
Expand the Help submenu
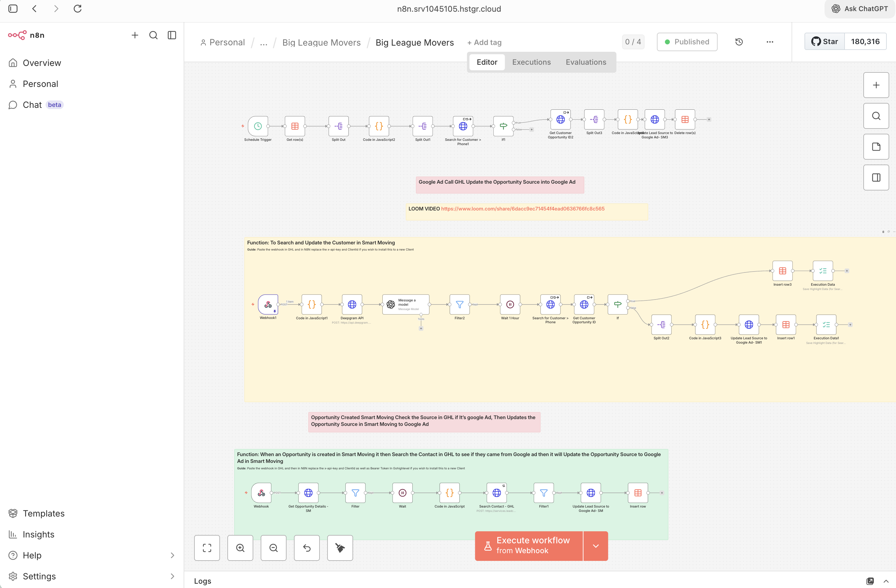[x=173, y=555]
